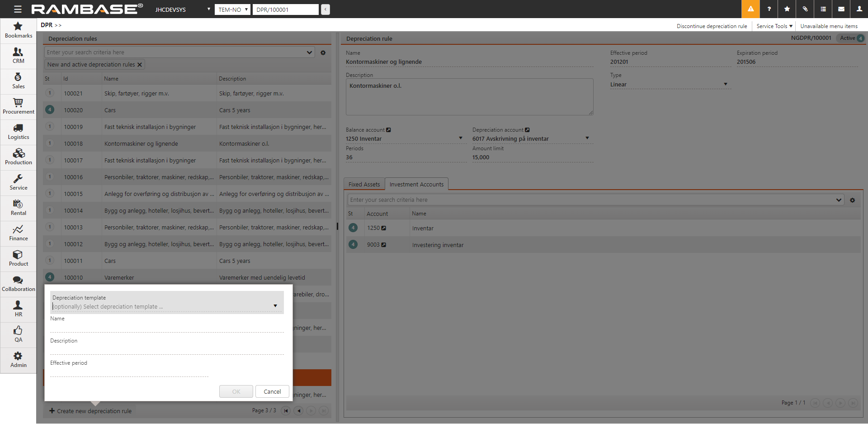868x424 pixels.
Task: Open account 1250 link icon in table
Action: click(383, 228)
